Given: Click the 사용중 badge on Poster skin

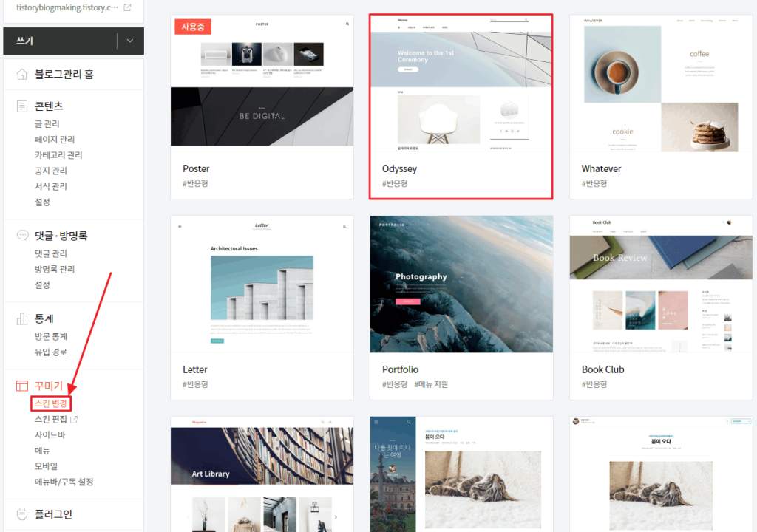Looking at the screenshot, I should pos(193,27).
